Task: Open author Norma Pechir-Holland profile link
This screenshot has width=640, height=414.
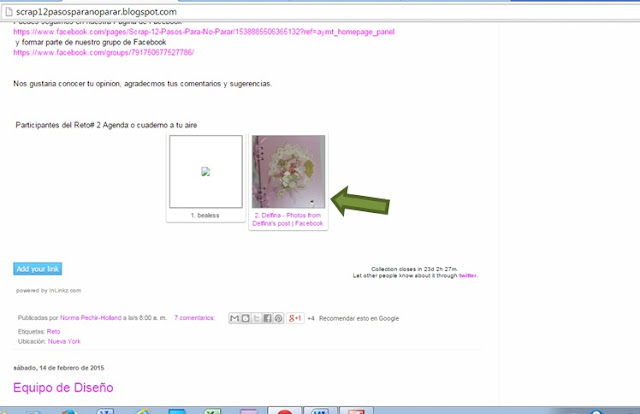Action: 91,318
